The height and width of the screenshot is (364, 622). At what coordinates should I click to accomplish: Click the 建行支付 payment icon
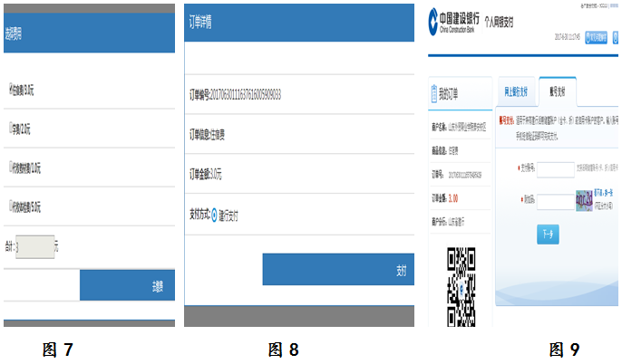point(215,216)
